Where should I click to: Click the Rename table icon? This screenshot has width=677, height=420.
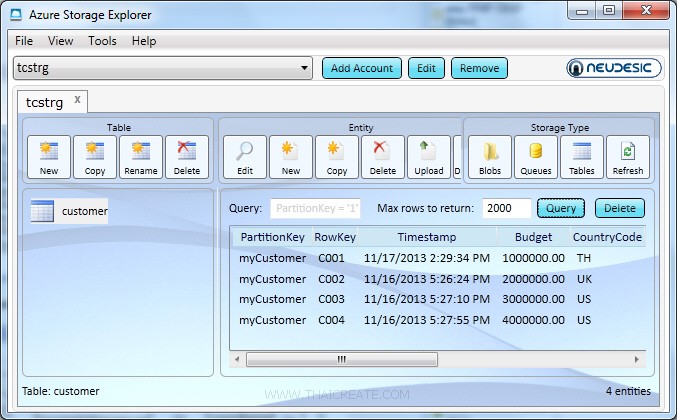coord(141,157)
